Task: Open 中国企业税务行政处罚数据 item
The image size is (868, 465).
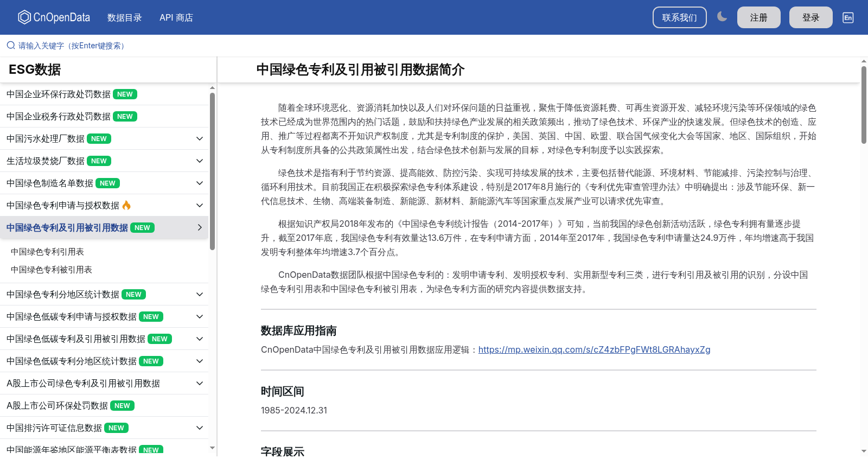Action: click(104, 117)
